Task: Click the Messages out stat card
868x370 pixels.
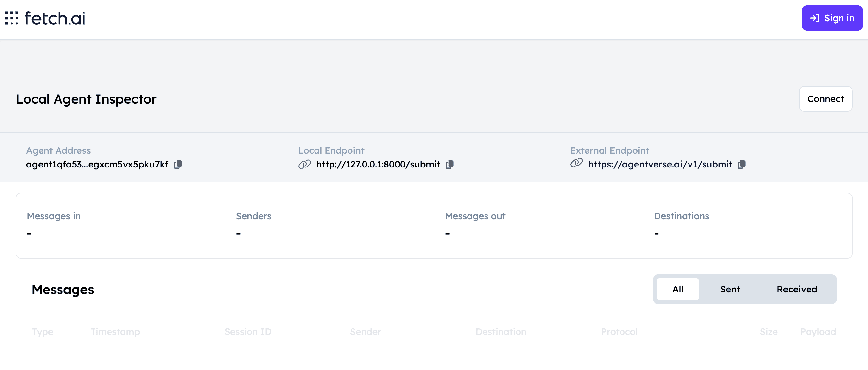Action: [538, 226]
